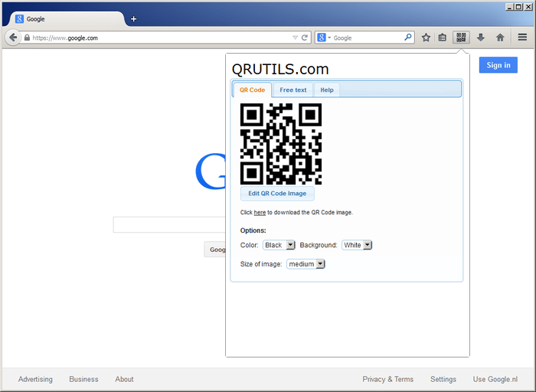Screen dimensions: 536x392
Task: Expand the QR Color dropdown
Action: (x=279, y=245)
